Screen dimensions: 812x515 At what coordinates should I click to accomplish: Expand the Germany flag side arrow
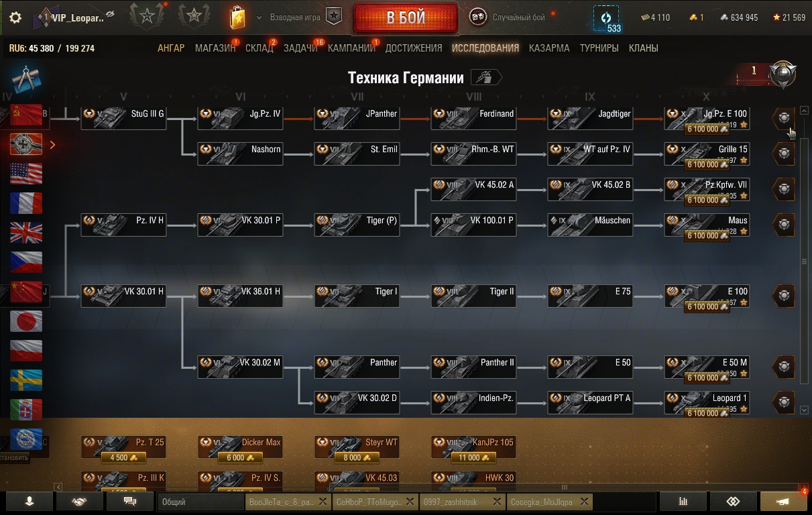point(52,144)
